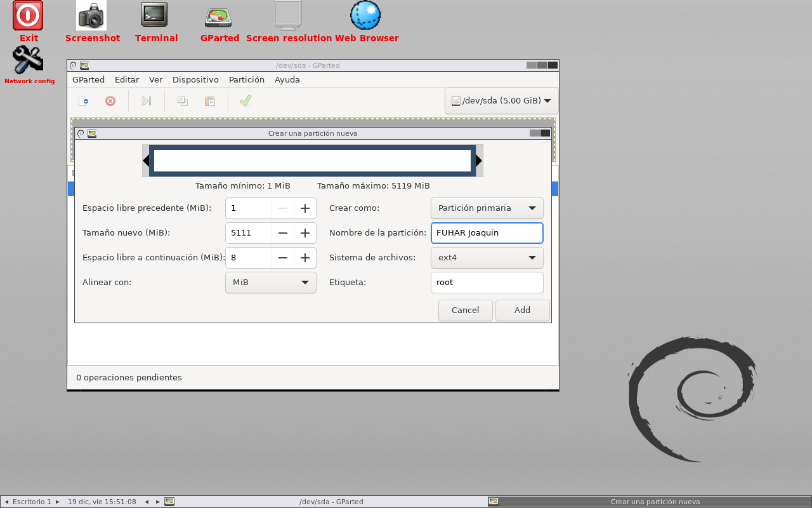Viewport: 812px width, 508px height.
Task: Increase the free space following value
Action: [x=305, y=258]
